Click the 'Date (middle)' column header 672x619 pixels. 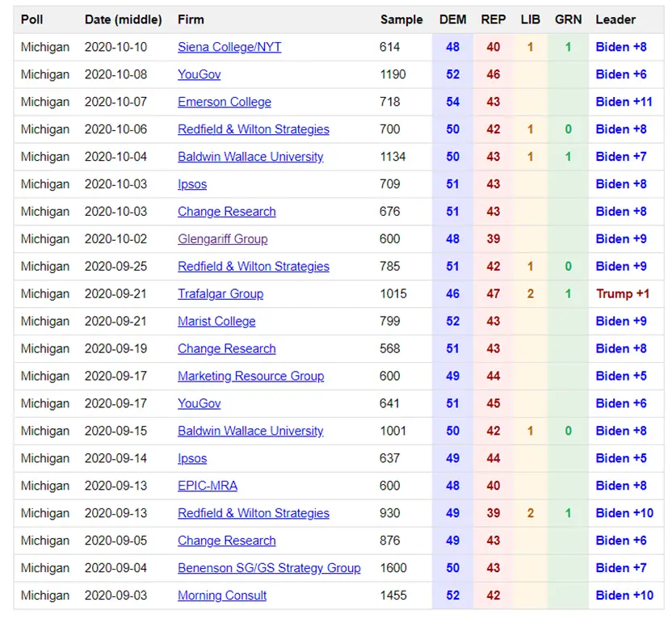(123, 19)
